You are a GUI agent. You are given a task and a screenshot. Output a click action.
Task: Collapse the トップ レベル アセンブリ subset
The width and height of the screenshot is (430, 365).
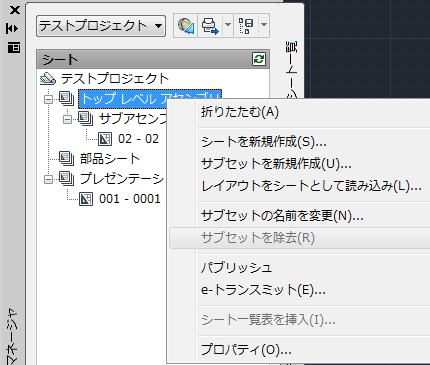coord(48,99)
